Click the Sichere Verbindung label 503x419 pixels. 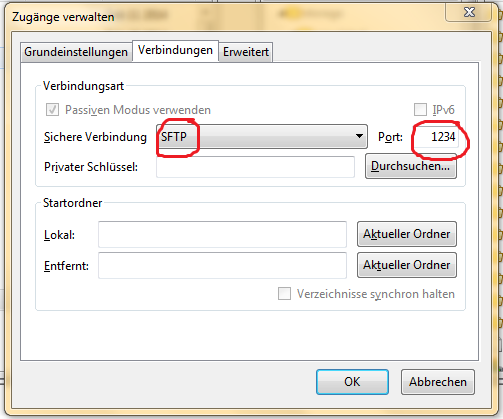pyautogui.click(x=95, y=137)
